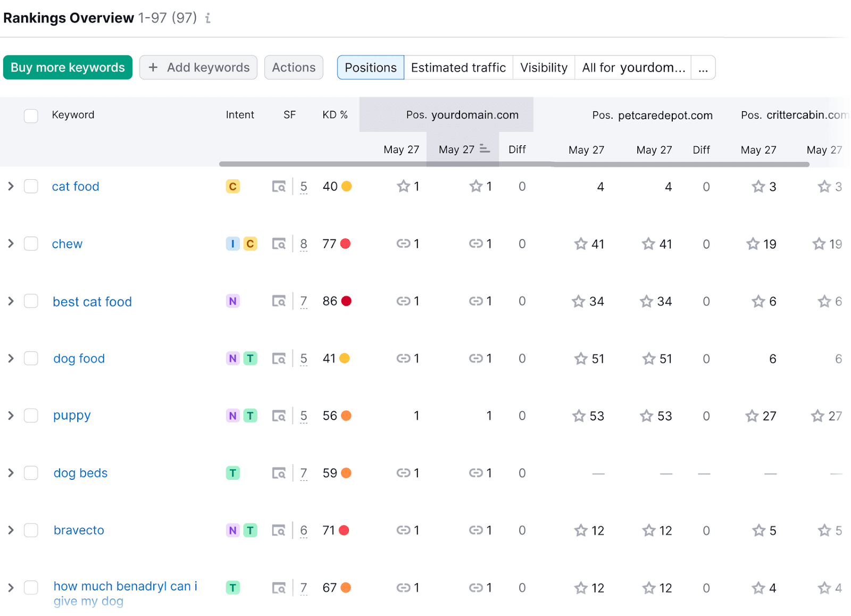Click the Buy more keywords button
851x616 pixels.
coord(68,68)
